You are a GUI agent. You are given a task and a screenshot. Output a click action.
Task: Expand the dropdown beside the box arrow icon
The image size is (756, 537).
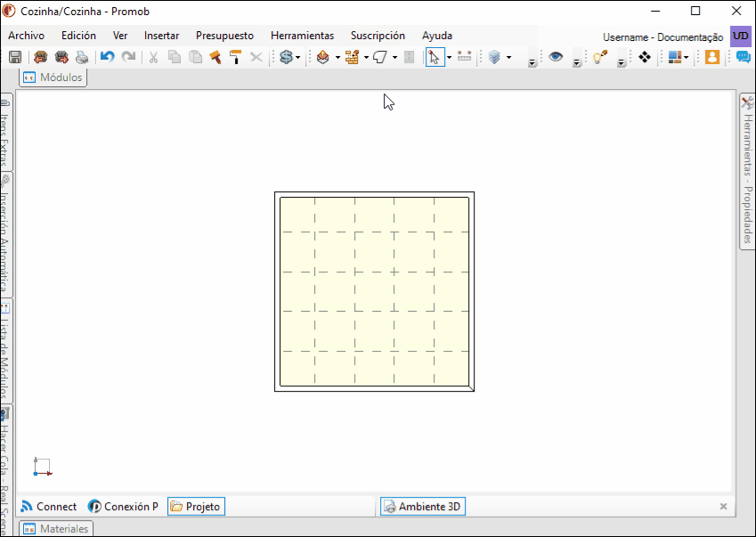(337, 57)
